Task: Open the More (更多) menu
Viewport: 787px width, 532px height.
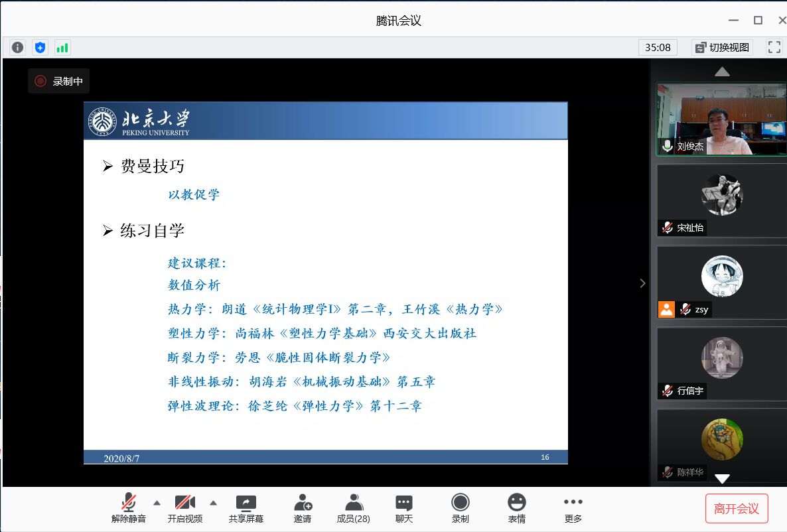Action: coord(573,509)
